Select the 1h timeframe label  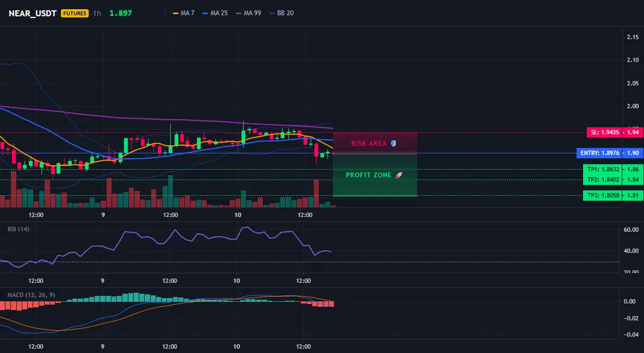(x=97, y=13)
